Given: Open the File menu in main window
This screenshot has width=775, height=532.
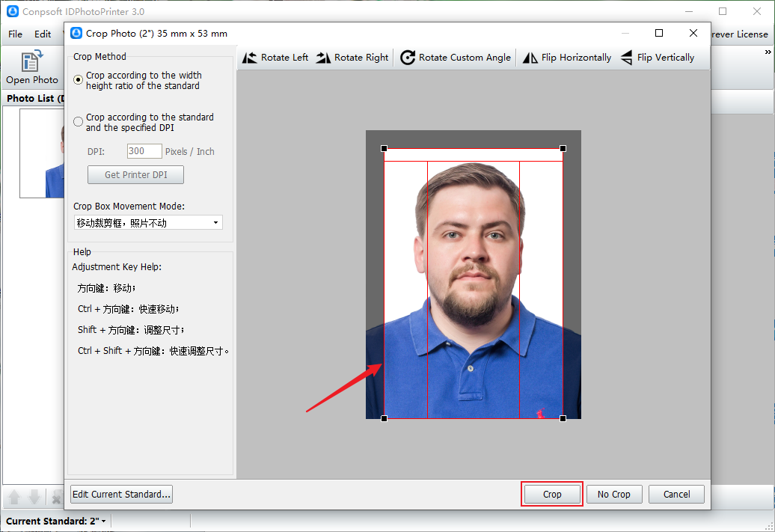Looking at the screenshot, I should pyautogui.click(x=15, y=34).
